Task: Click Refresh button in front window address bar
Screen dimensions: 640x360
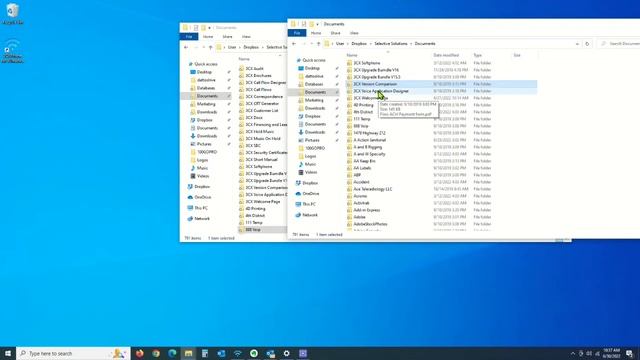Action: [x=587, y=44]
